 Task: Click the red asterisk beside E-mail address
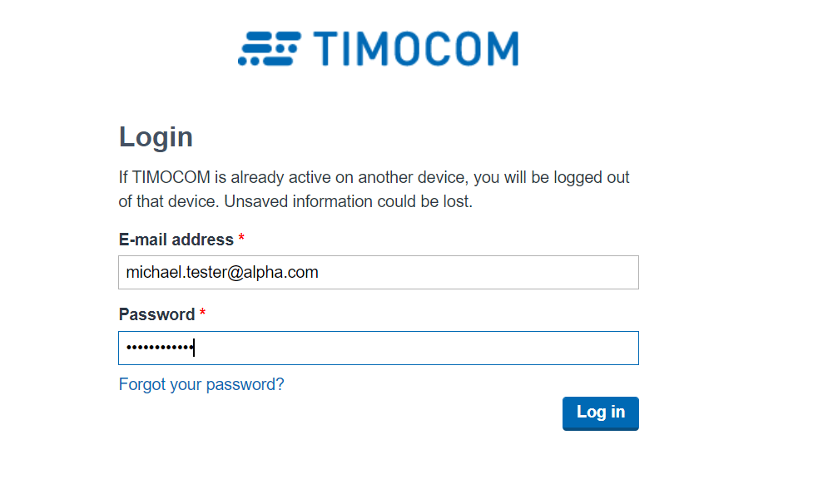point(241,239)
